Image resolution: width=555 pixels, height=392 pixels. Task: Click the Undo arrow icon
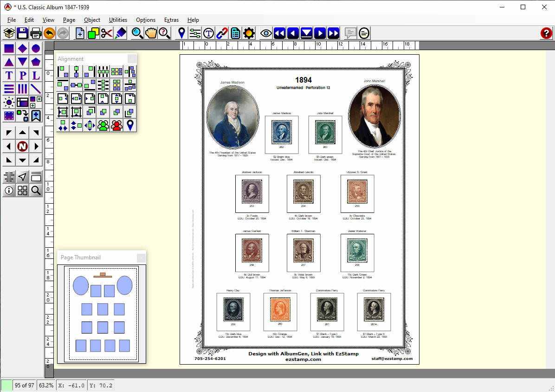click(50, 33)
